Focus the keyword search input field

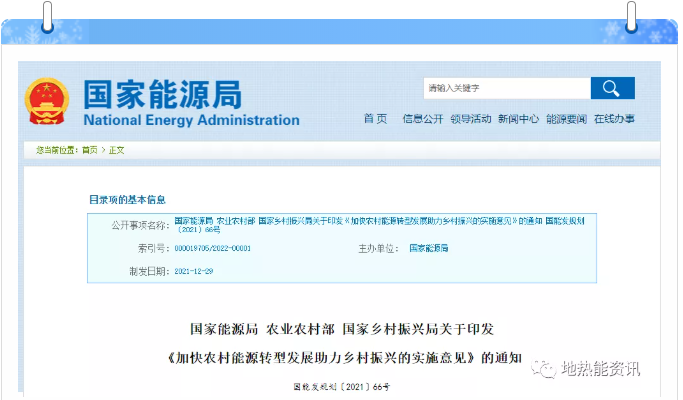pos(505,88)
